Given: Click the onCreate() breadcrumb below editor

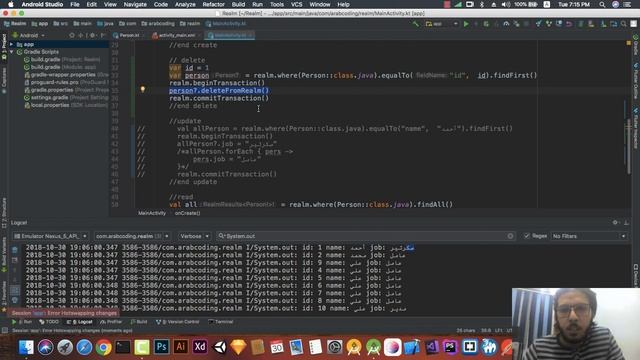Looking at the screenshot, I should coord(187,213).
